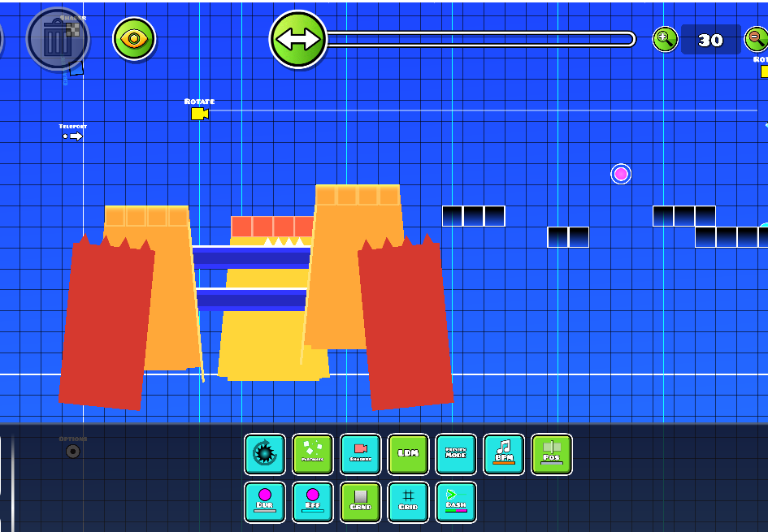
Task: Toggle the Shaders option button
Action: 361,454
